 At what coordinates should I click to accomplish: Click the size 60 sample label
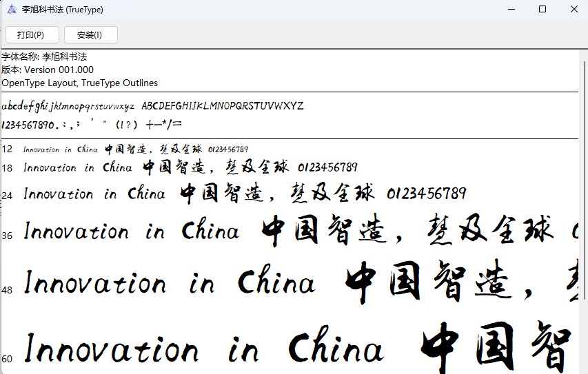7,358
